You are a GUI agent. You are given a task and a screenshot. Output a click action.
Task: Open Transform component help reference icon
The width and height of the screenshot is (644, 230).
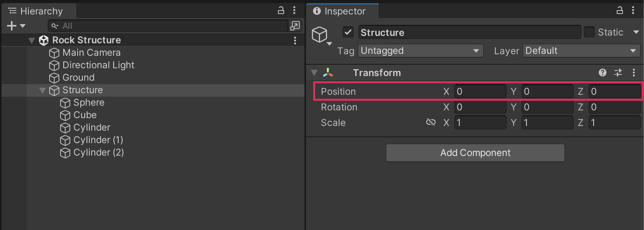point(603,73)
